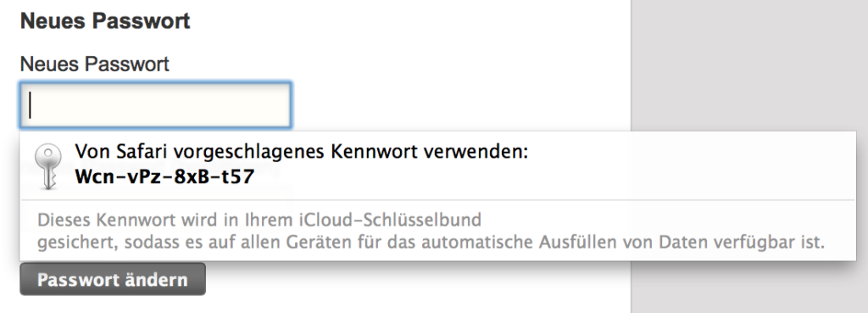Select 'Von Safari vorgeschlagenes Kennwort verwenden' entry

point(437,166)
